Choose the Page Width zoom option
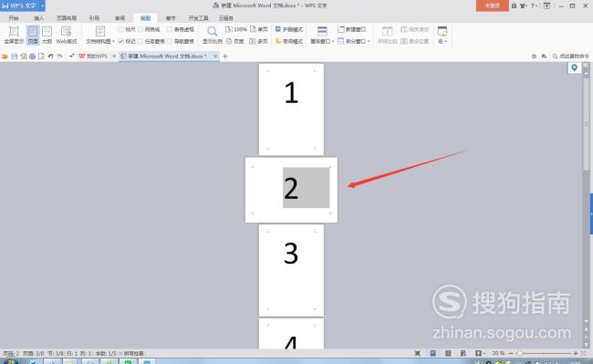593x364 pixels. (235, 41)
